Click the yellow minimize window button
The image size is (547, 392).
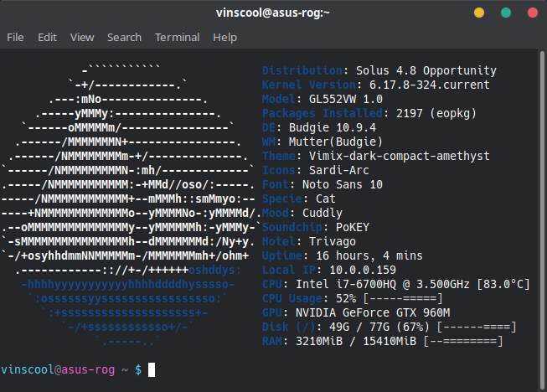(x=479, y=13)
